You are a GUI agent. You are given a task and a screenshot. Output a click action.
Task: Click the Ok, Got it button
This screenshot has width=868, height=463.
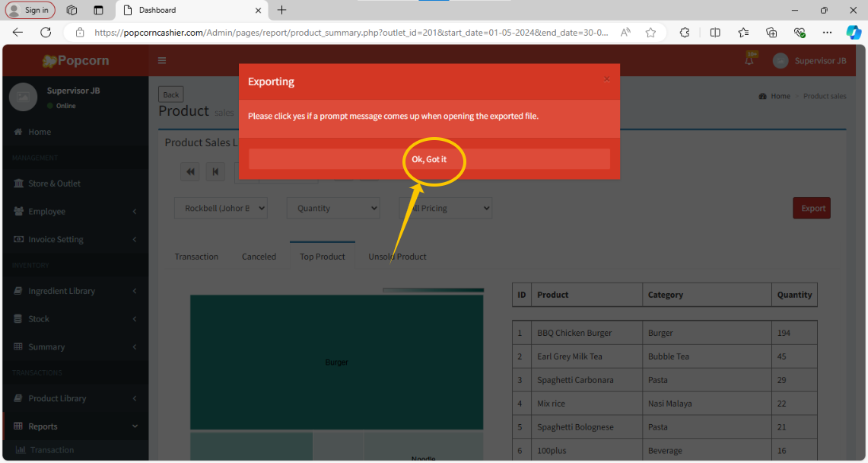pos(429,159)
